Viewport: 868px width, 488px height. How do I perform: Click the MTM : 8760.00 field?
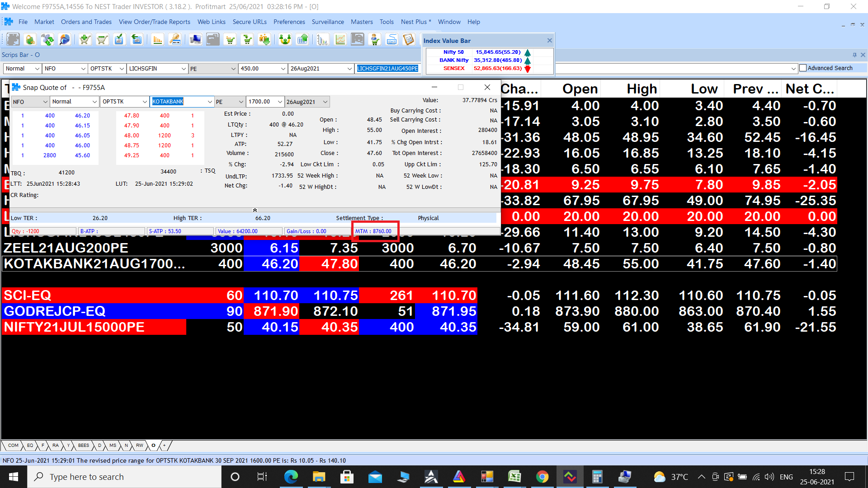373,231
